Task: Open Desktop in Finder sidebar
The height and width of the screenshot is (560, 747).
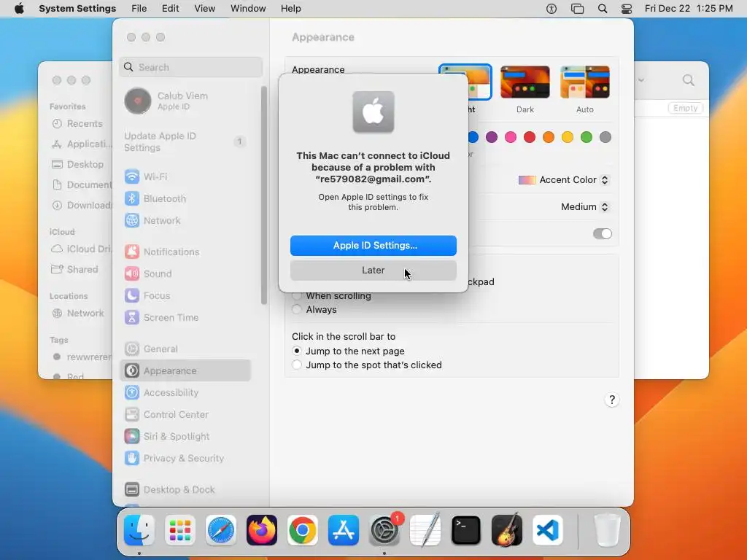Action: click(77, 164)
